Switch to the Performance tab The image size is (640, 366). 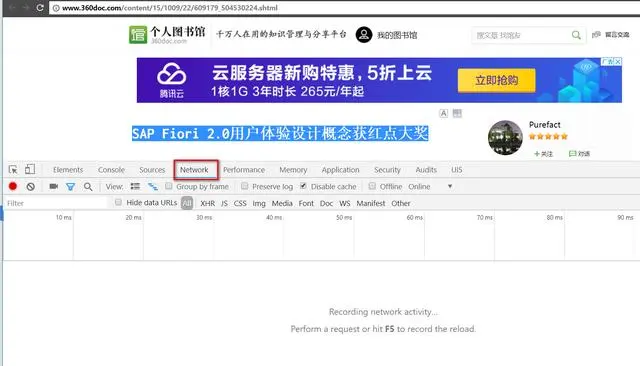click(x=244, y=170)
